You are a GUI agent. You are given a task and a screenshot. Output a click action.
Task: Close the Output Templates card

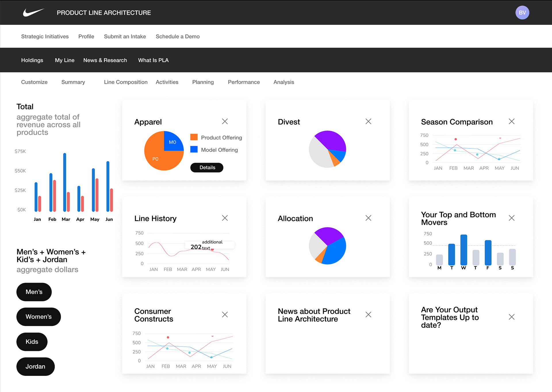pos(511,317)
